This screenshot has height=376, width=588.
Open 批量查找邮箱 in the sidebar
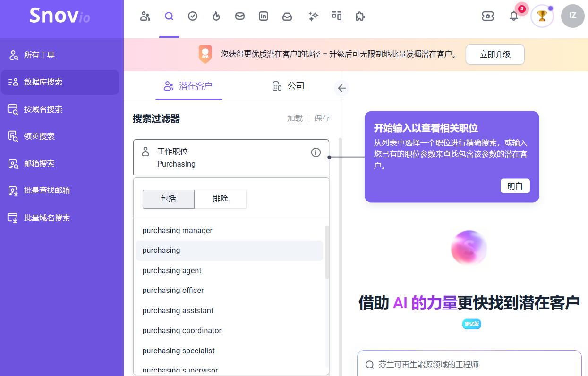pos(60,191)
